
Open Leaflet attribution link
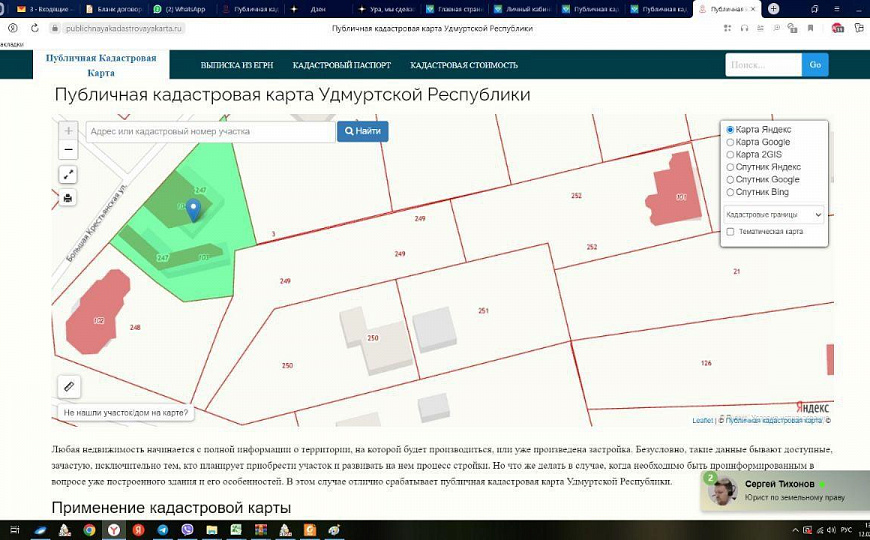click(702, 420)
